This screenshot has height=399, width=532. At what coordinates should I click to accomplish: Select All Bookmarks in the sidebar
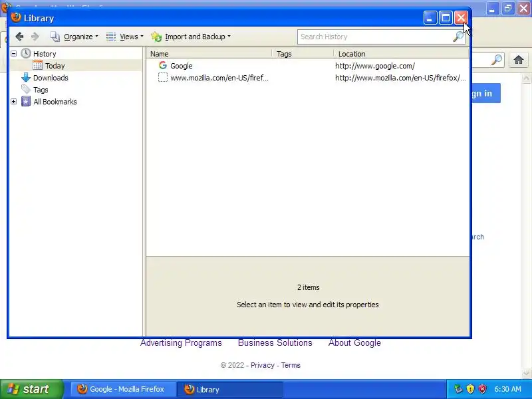[x=55, y=102]
